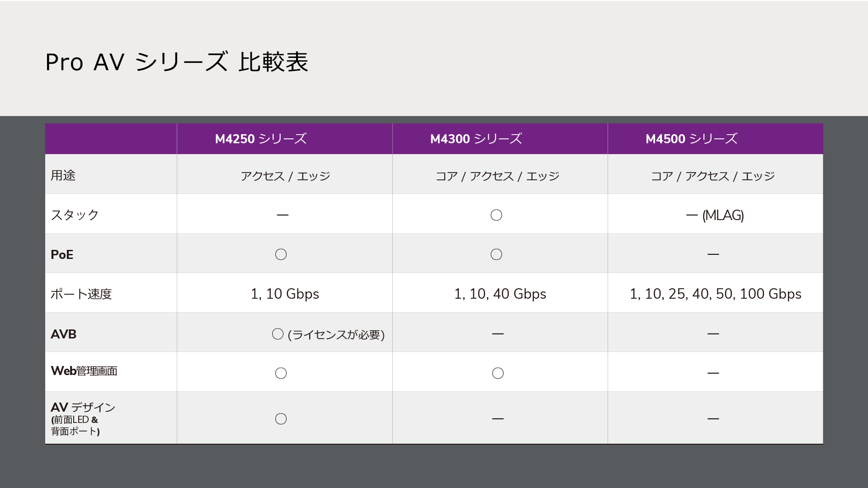Click the 1, 10, 40 Gbps cell
The width and height of the screenshot is (868, 488).
500,294
